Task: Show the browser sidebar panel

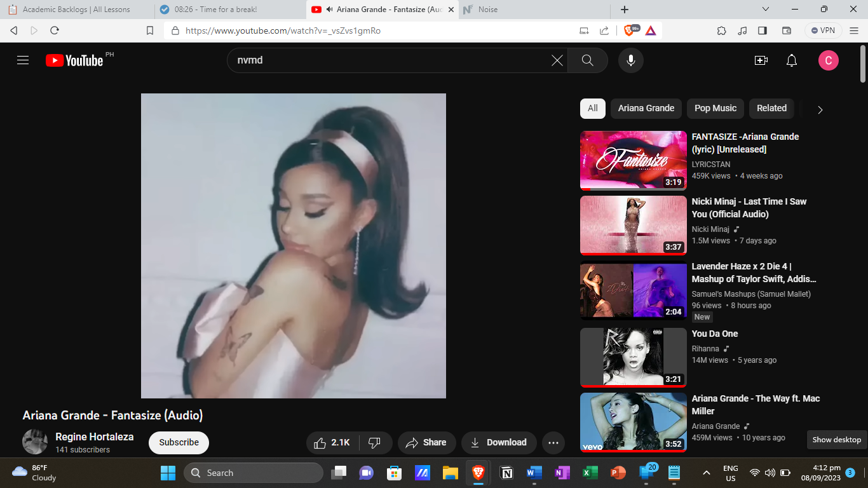Action: click(x=763, y=30)
